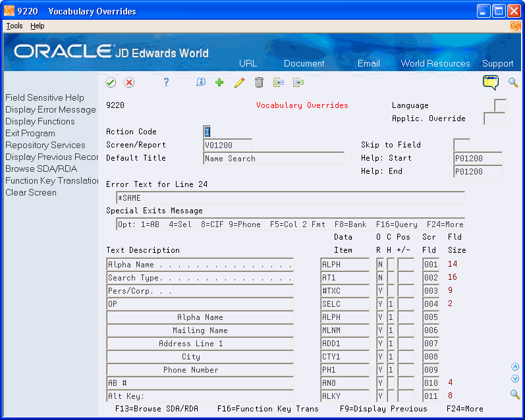Open the yellow speech bubble chat icon
Screen dimensions: 525x420
click(491, 82)
